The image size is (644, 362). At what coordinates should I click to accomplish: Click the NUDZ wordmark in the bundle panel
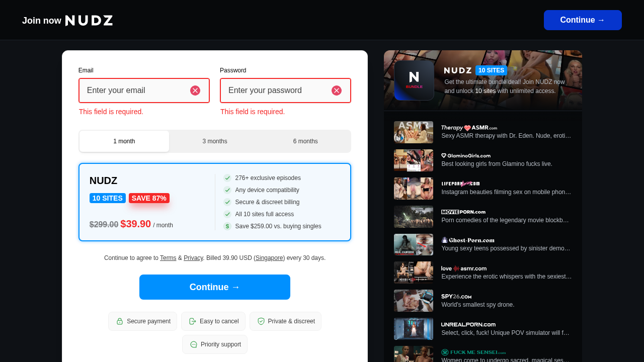(458, 70)
